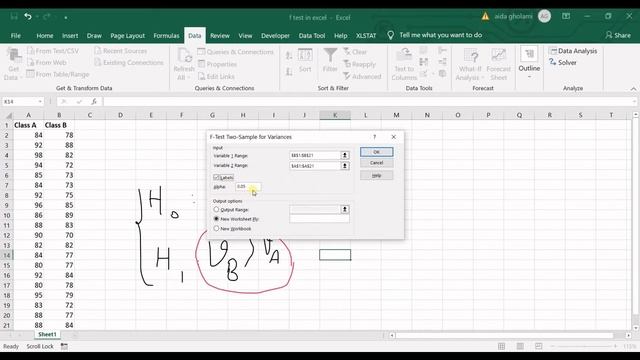Click the Insert Function fx icon
Image resolution: width=640 pixels, height=360 pixels.
[94, 101]
